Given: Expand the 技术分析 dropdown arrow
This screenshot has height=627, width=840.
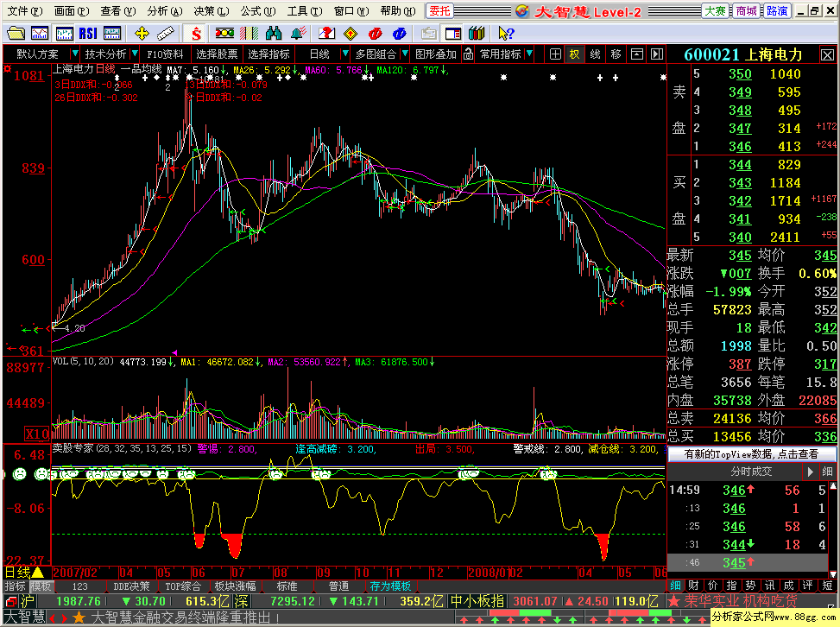Looking at the screenshot, I should [135, 54].
